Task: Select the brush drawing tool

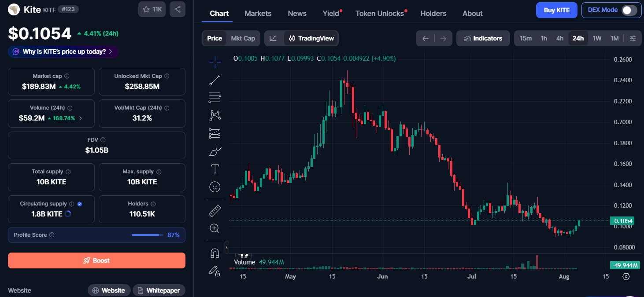Action: [x=215, y=151]
